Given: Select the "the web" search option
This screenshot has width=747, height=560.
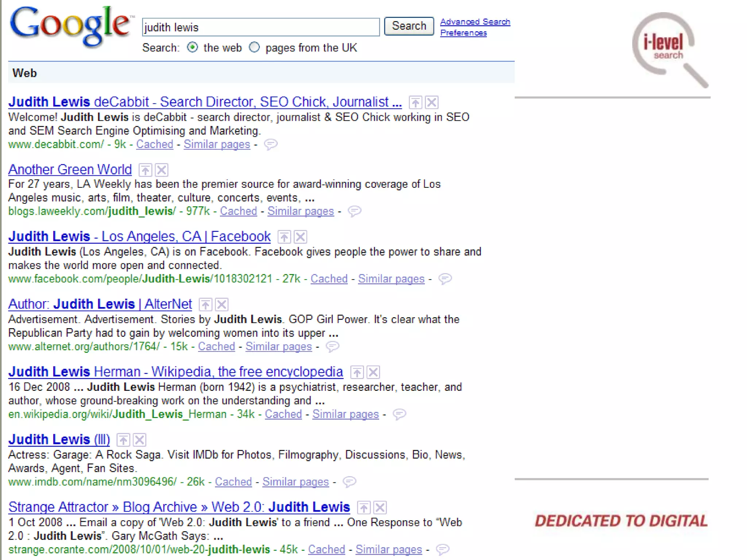Looking at the screenshot, I should point(192,47).
